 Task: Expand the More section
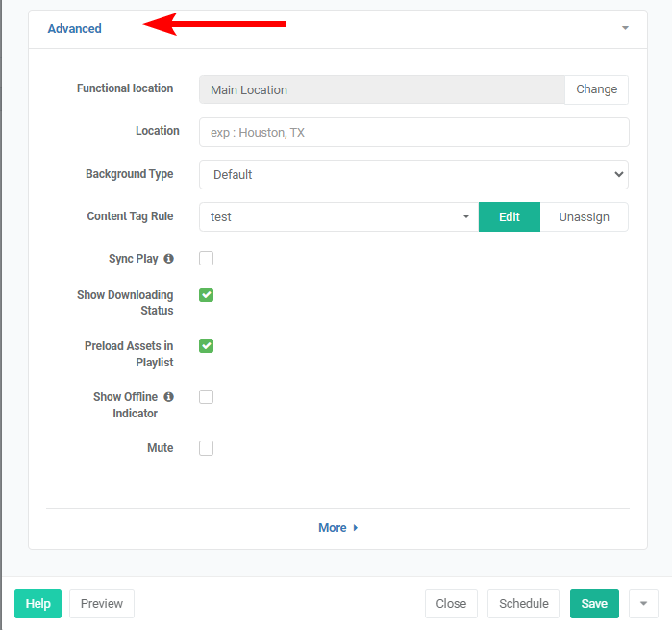point(337,528)
